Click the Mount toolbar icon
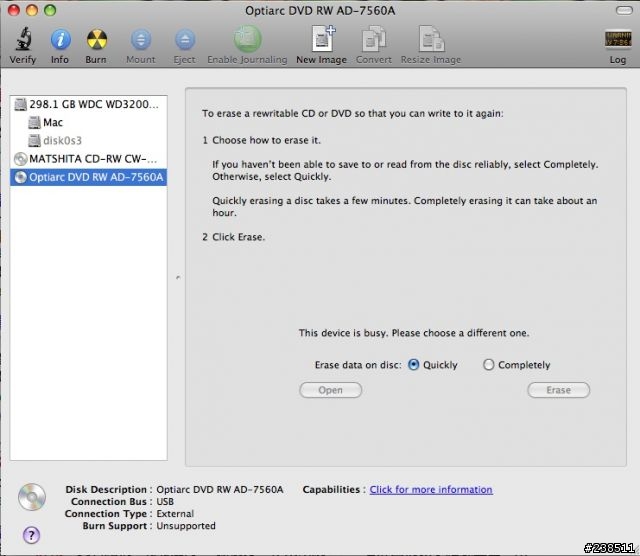The width and height of the screenshot is (640, 556). tap(141, 40)
